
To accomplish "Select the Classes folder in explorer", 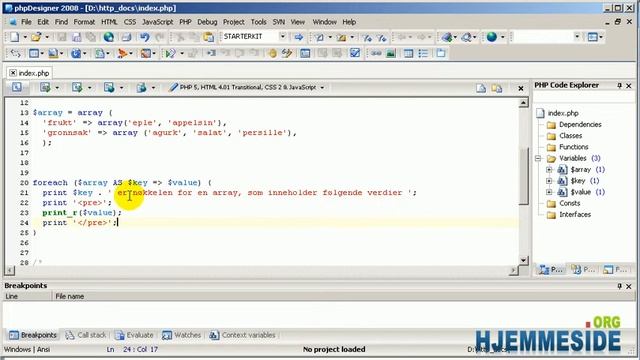I will coord(570,136).
